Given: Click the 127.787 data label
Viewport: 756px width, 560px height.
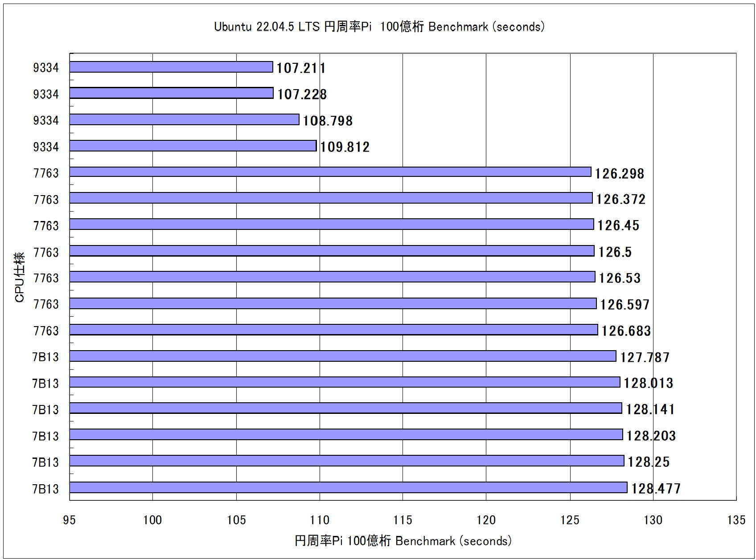Looking at the screenshot, I should point(645,357).
